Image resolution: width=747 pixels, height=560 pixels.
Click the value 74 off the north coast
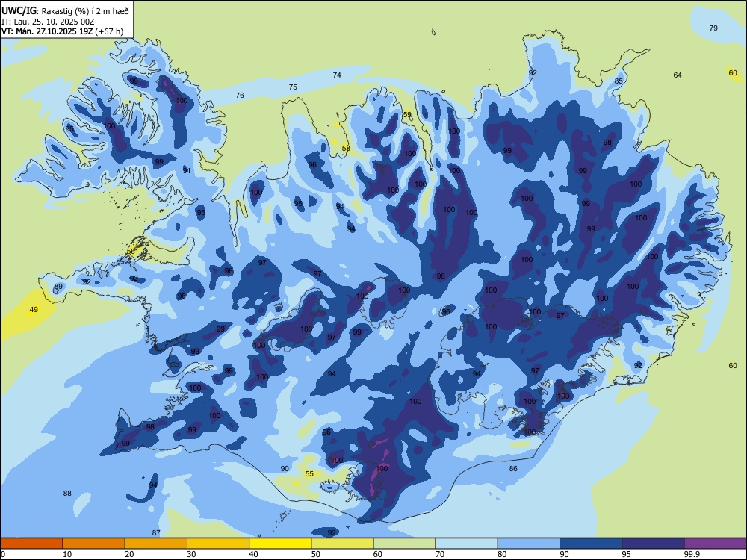pyautogui.click(x=337, y=75)
